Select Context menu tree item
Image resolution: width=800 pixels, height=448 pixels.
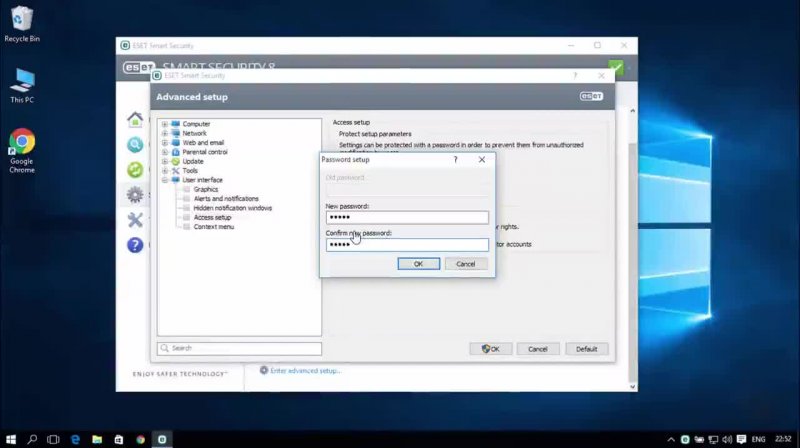214,227
